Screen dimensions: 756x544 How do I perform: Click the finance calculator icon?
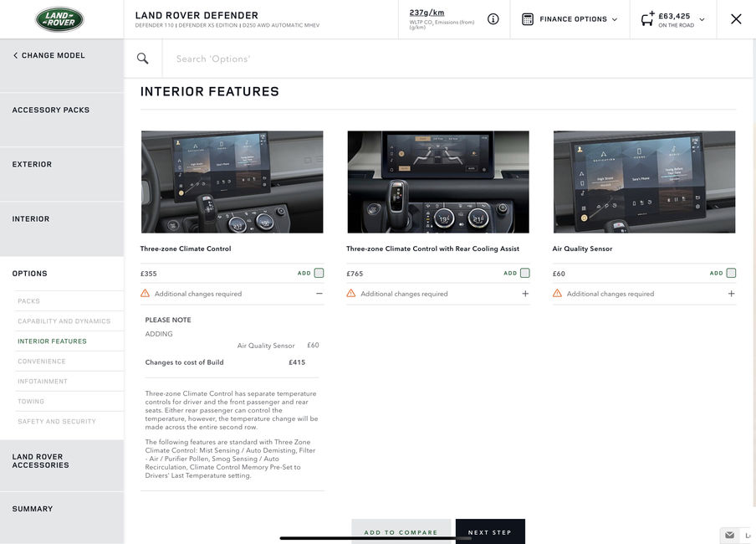pos(528,19)
